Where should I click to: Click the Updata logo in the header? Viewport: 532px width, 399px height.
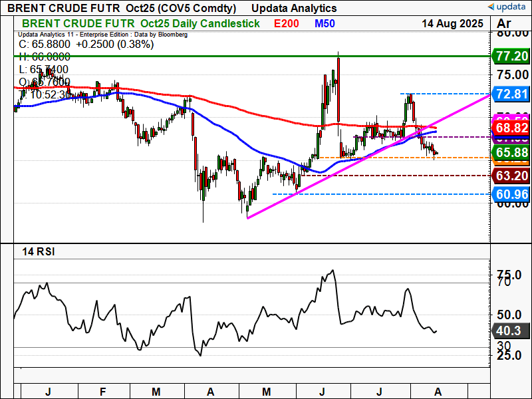click(508, 7)
